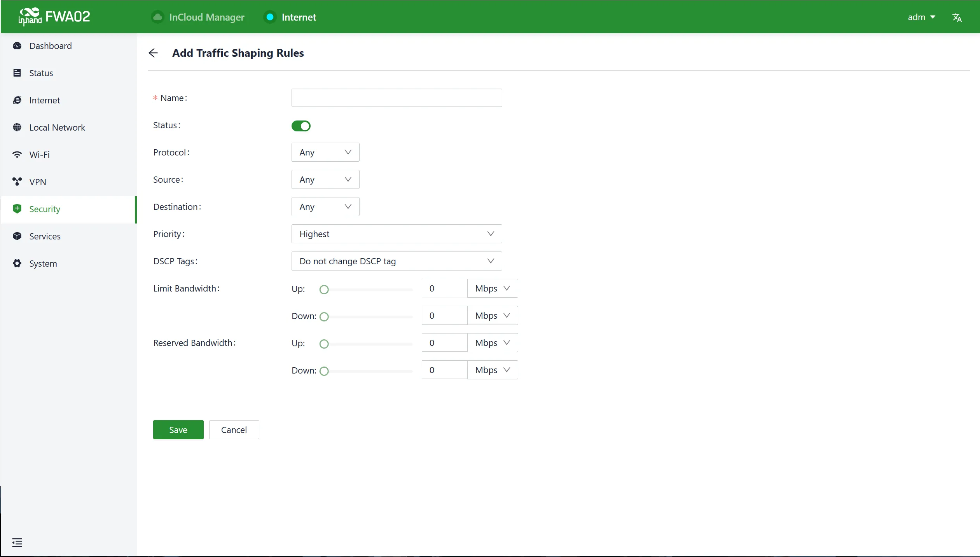Change Limit Bandwidth Up unit from Mbps
980x557 pixels.
(x=493, y=288)
